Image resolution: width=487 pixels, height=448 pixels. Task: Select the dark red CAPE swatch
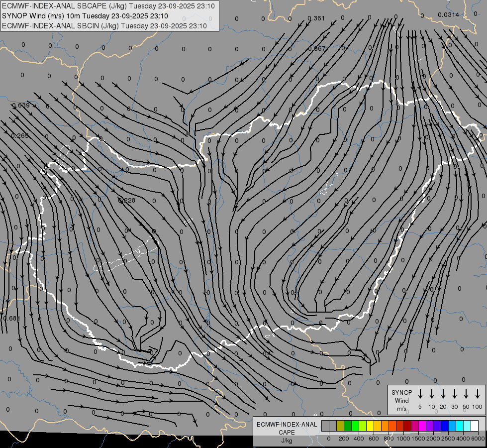click(x=407, y=426)
